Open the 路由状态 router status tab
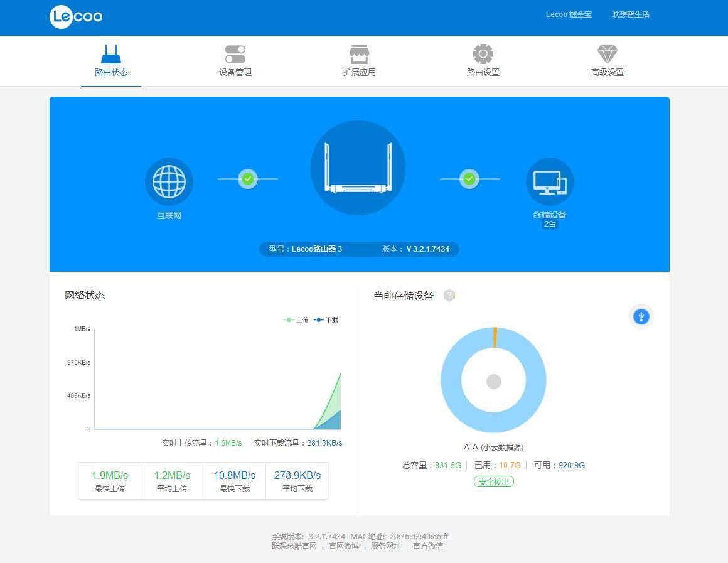 tap(111, 61)
